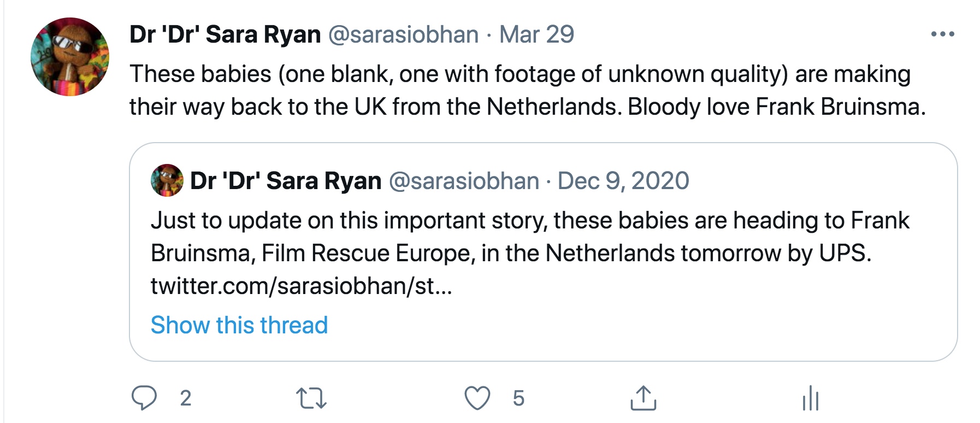The height and width of the screenshot is (423, 980).
Task: Click 'Show this thread' link
Action: pyautogui.click(x=239, y=325)
